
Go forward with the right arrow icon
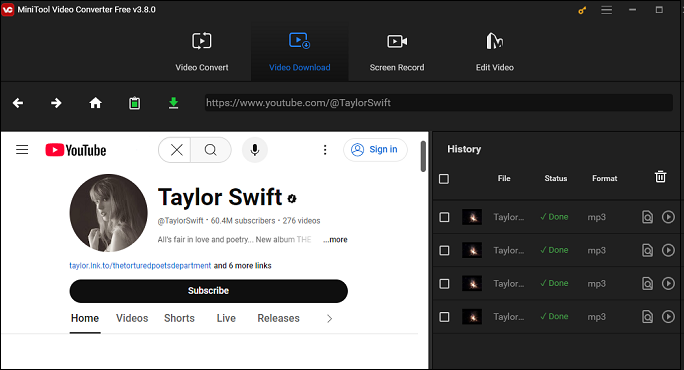point(56,103)
